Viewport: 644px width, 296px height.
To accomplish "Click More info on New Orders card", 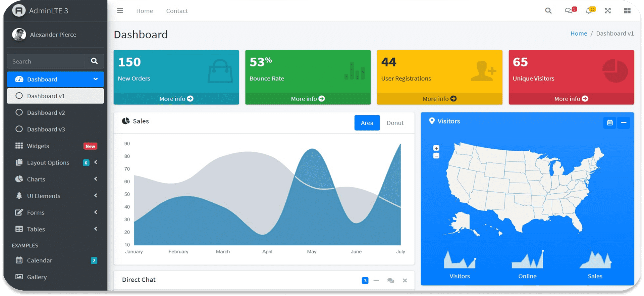I will coord(176,99).
